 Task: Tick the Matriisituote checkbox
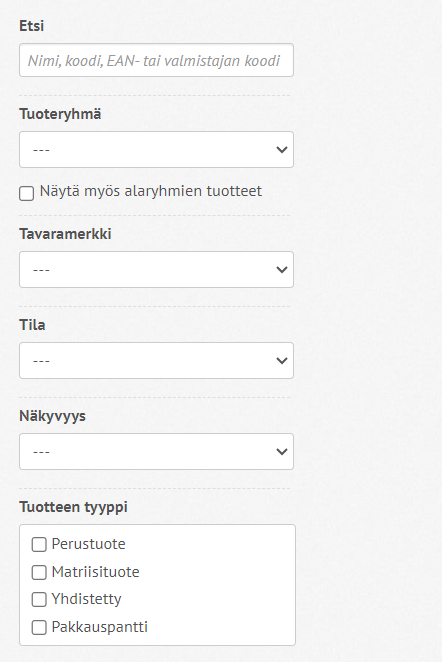tap(39, 572)
